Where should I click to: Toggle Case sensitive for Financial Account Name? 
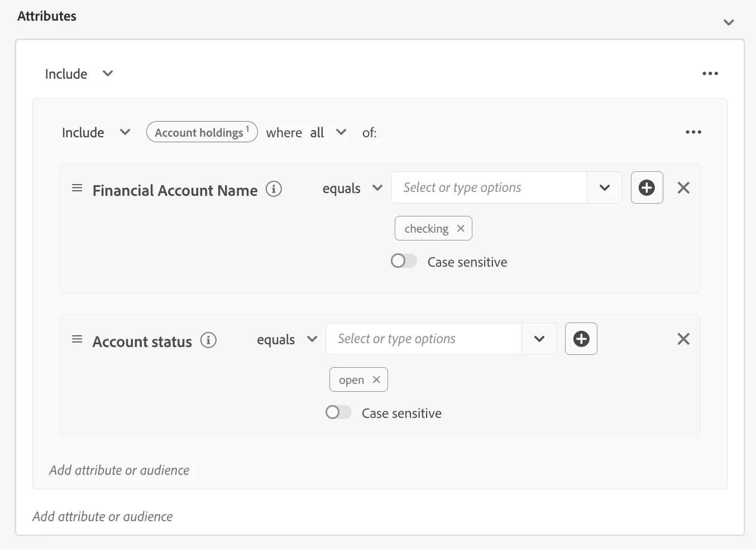[x=404, y=261]
